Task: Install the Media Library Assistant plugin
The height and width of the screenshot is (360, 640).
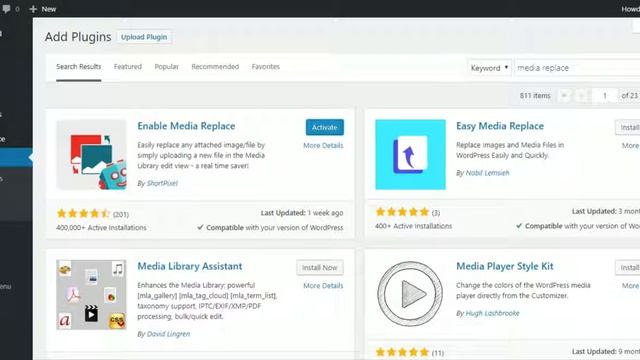Action: click(x=320, y=268)
